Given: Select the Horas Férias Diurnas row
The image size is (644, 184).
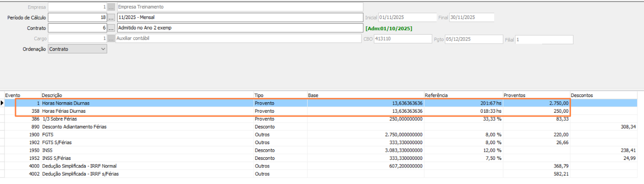Looking at the screenshot, I should tap(64, 111).
